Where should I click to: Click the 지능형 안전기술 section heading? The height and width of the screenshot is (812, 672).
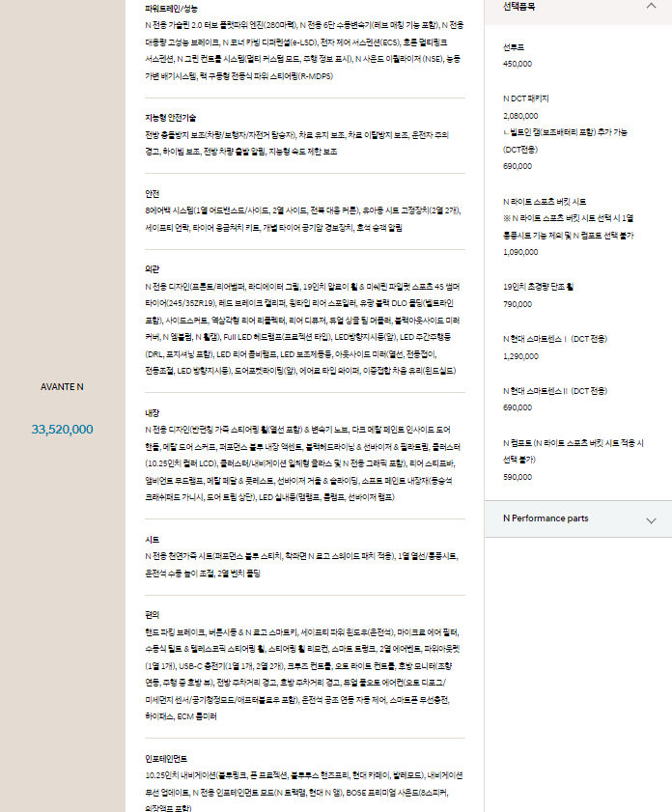[170, 118]
